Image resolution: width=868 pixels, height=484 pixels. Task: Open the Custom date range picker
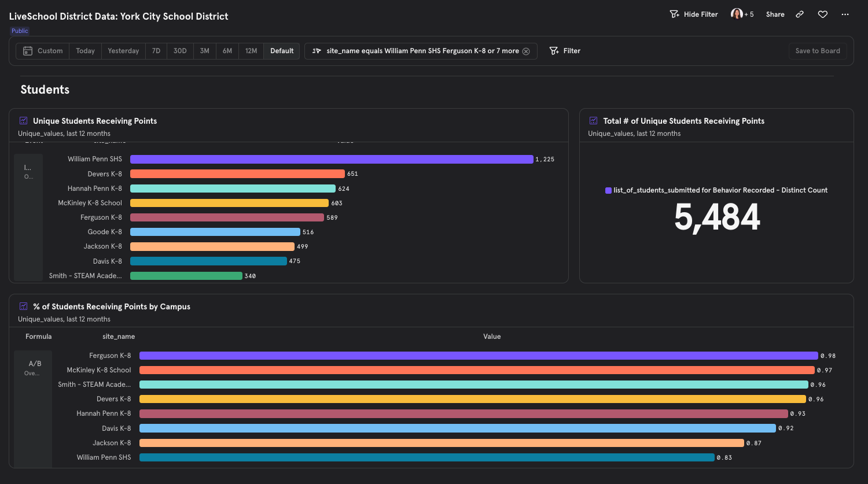tap(43, 51)
